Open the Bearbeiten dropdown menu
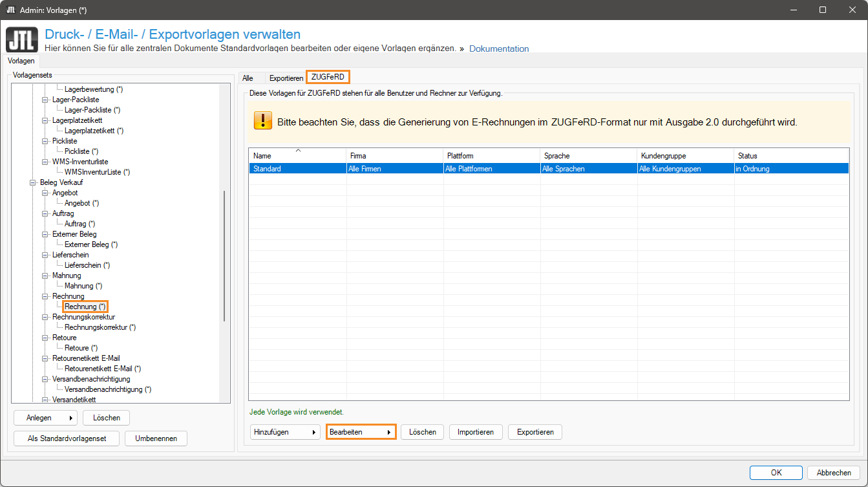The height and width of the screenshot is (487, 868). pos(361,432)
